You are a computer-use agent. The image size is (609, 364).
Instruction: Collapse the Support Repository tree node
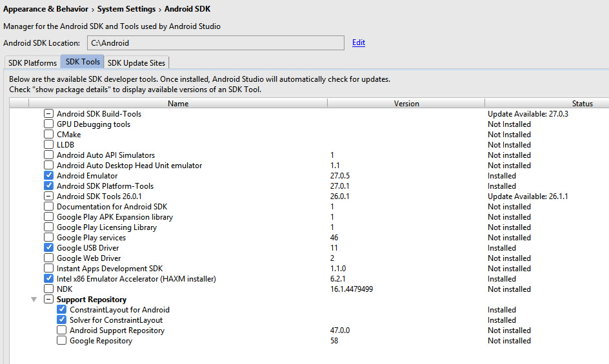click(x=34, y=300)
